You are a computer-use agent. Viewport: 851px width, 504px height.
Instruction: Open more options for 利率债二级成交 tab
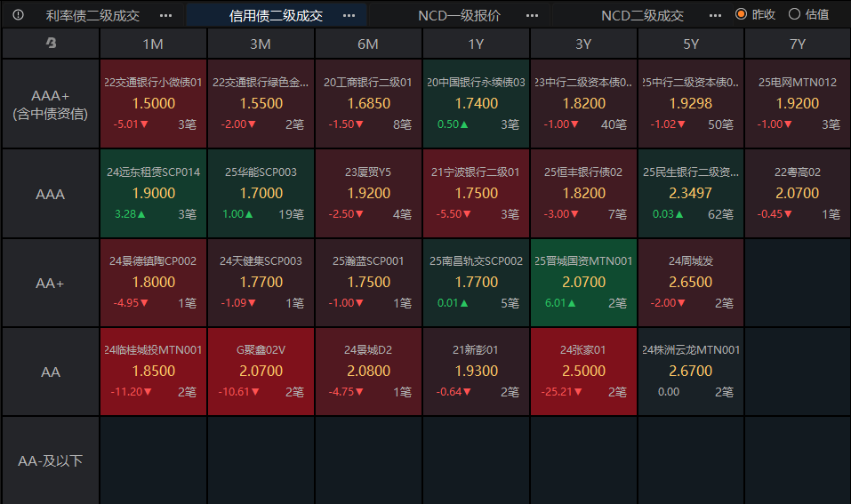click(165, 15)
